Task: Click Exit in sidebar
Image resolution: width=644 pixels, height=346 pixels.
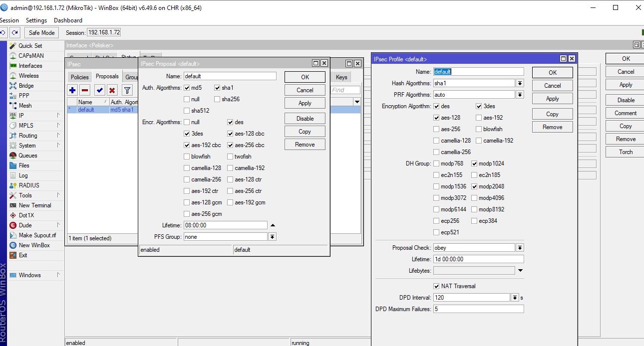Action: 23,255
